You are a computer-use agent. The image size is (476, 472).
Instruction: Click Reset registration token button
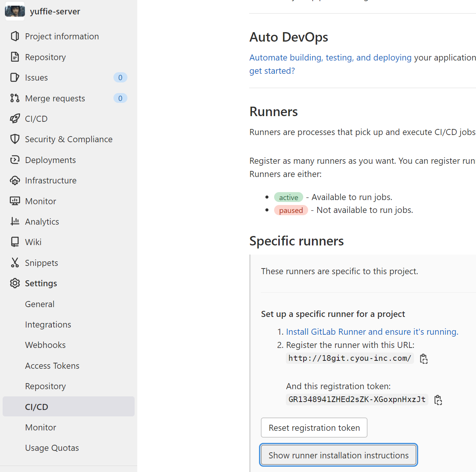click(314, 428)
